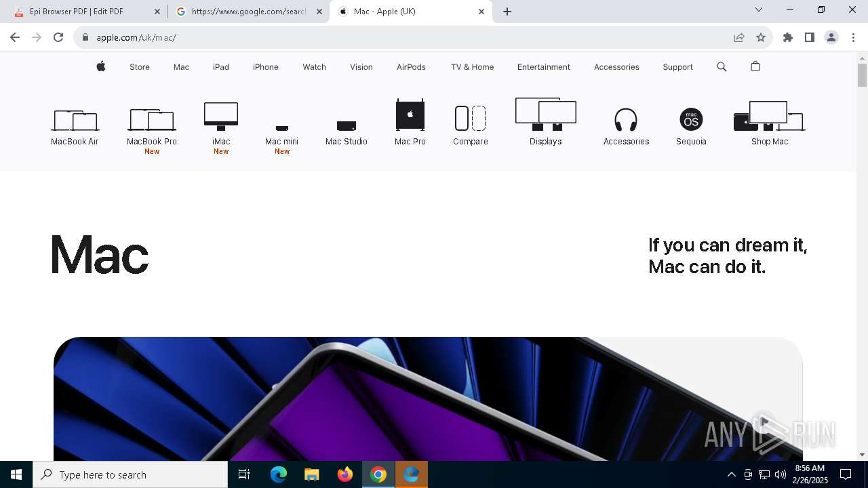
Task: Select the Mac Pro tower icon
Action: coord(410,115)
